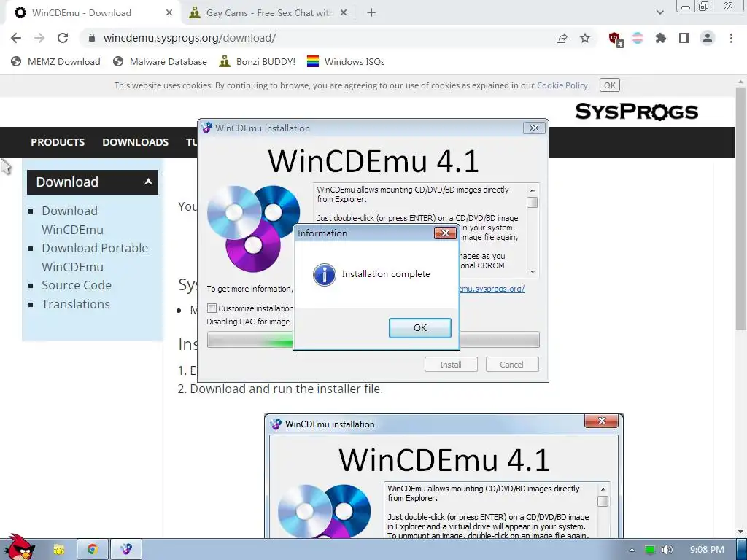Open the volume speaker tray icon

pyautogui.click(x=667, y=550)
